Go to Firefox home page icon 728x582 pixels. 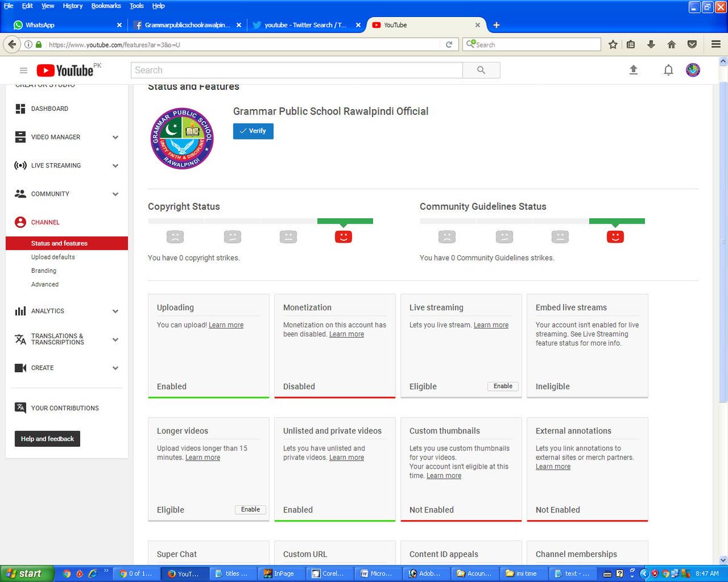[x=671, y=44]
